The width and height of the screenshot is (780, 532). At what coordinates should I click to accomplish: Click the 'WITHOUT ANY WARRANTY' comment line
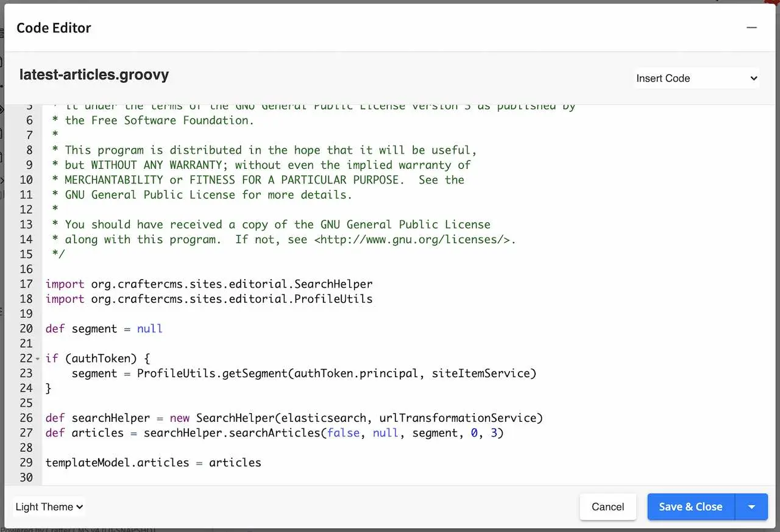[x=261, y=165]
